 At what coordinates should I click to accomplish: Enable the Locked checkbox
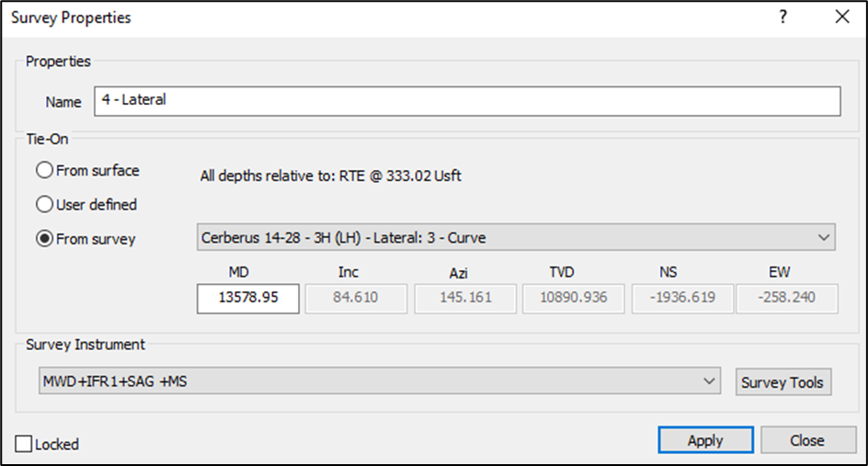25,444
